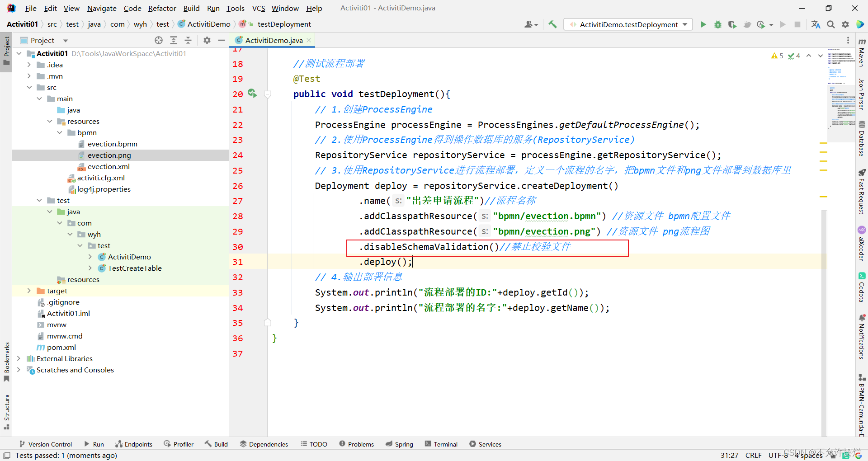This screenshot has width=868, height=461.
Task: Run with coverage from the shield icon
Action: (x=732, y=24)
